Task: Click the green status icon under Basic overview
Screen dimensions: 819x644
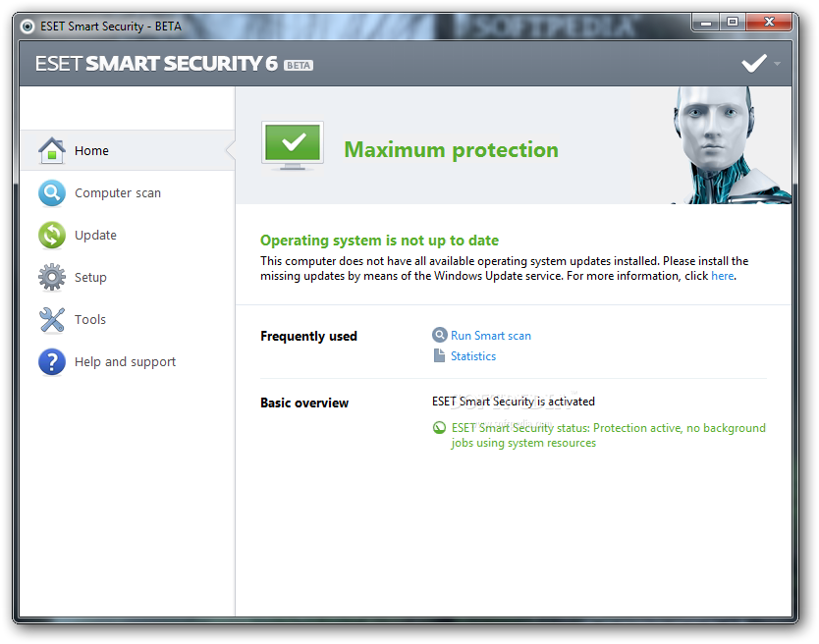Action: 439,428
